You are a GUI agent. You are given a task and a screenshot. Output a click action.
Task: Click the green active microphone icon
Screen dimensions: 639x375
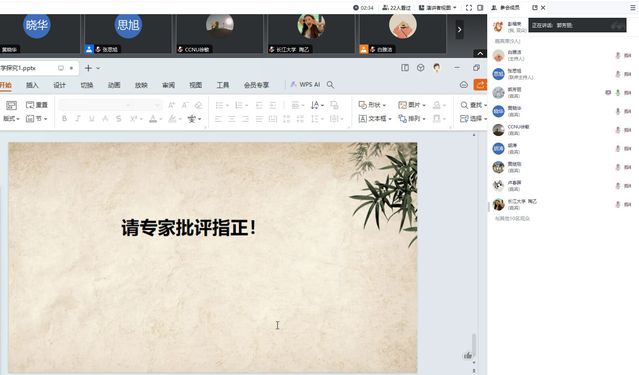click(618, 93)
